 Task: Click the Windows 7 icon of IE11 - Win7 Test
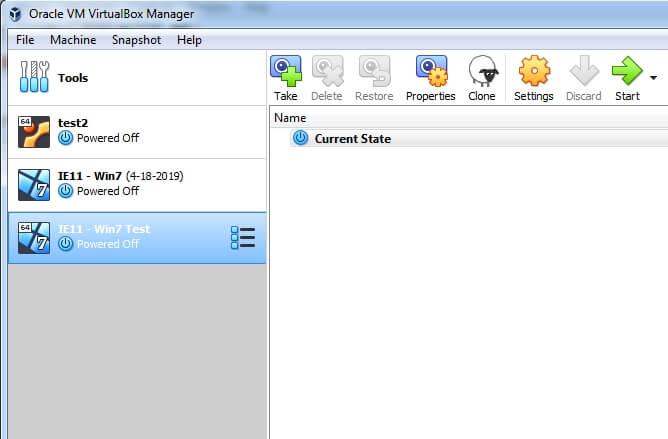tap(34, 238)
